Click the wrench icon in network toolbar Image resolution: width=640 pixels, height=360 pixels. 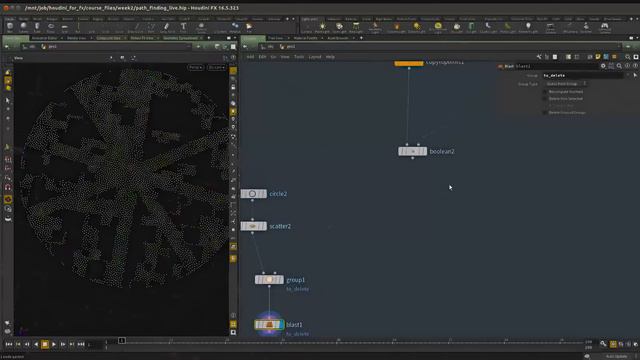(539, 57)
